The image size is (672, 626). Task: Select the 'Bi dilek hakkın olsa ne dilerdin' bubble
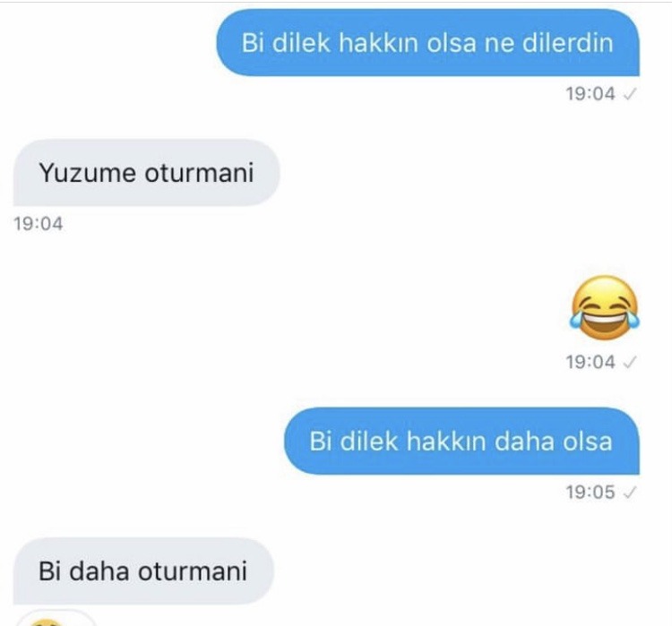click(x=427, y=43)
